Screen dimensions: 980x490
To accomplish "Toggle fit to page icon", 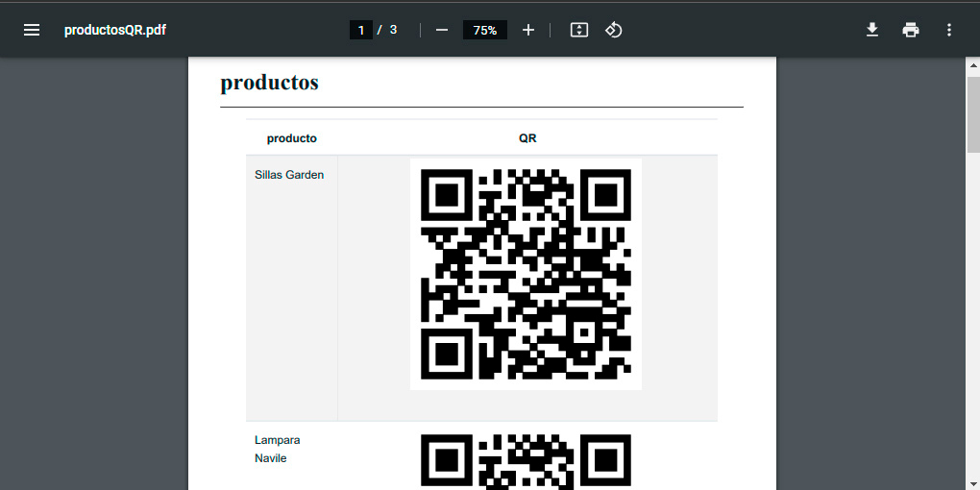I will [579, 30].
